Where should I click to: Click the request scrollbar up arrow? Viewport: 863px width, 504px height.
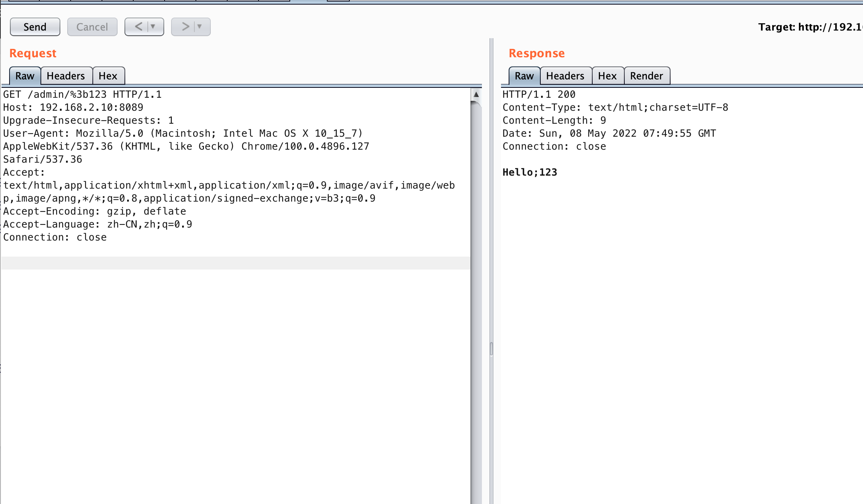coord(476,94)
